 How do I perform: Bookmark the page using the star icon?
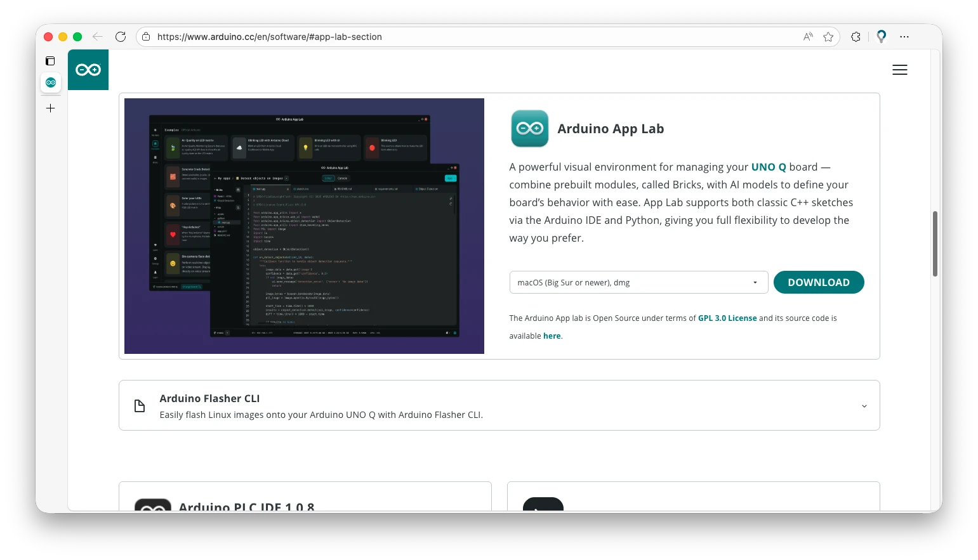click(829, 36)
